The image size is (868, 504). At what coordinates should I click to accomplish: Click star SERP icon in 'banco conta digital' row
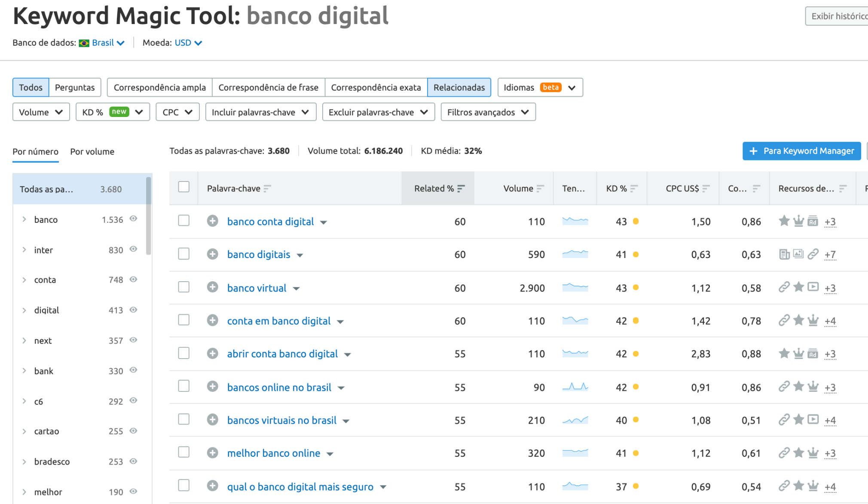coord(784,221)
